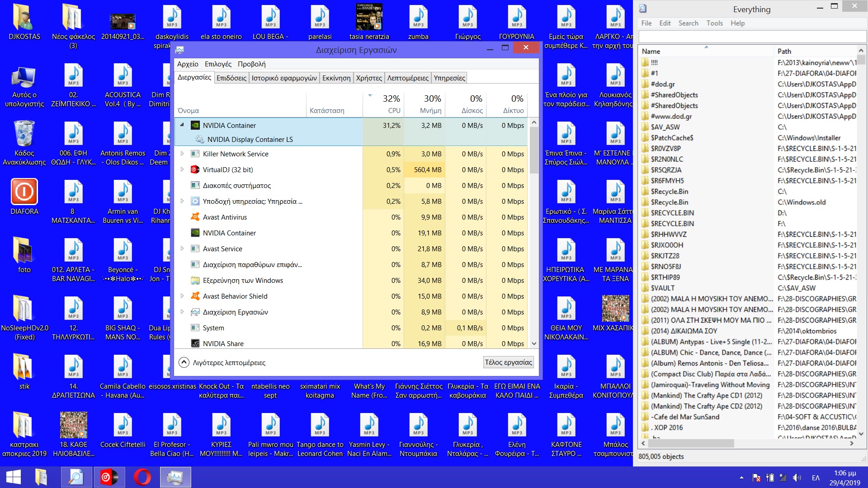868x488 pixels.
Task: Open Opera browser from the taskbar
Action: [142, 477]
